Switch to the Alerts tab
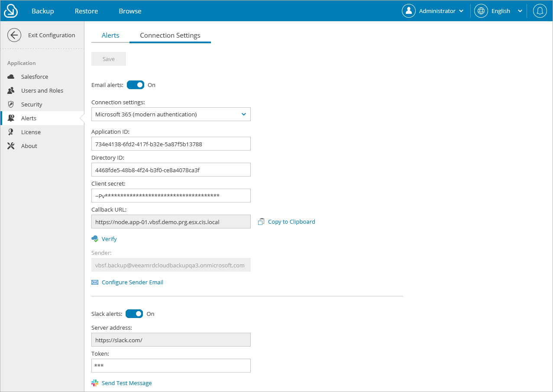 point(110,35)
